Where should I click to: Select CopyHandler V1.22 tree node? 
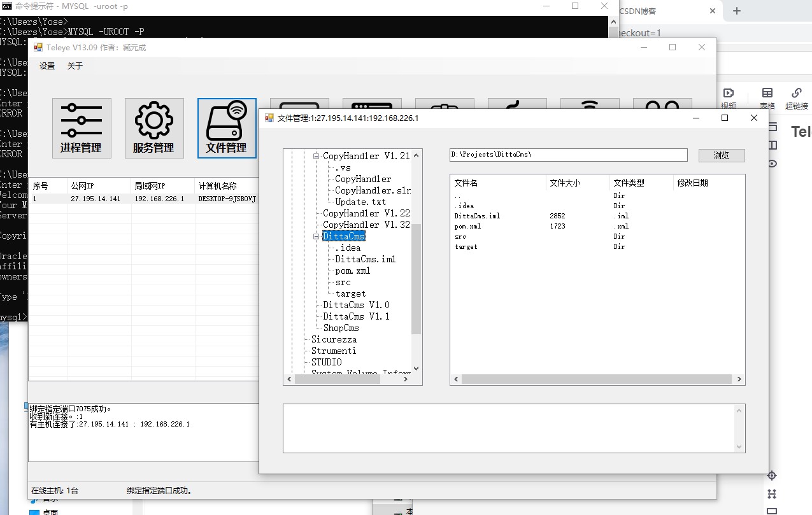[x=366, y=213]
